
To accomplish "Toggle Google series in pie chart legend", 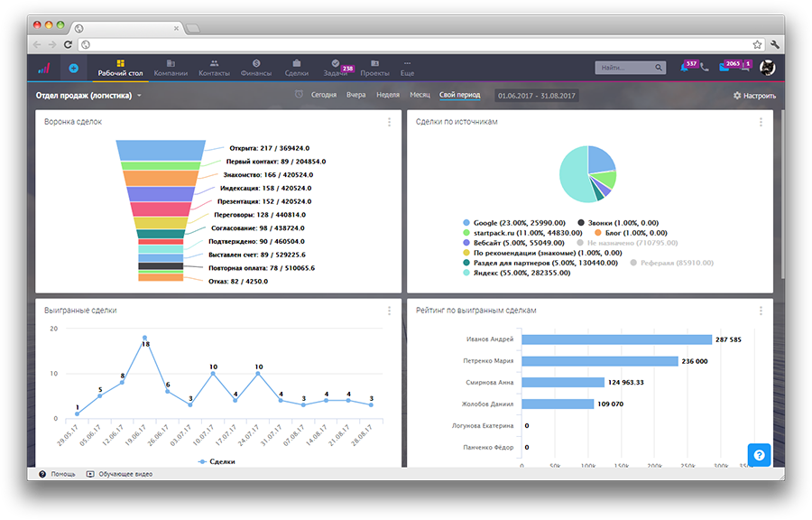I will click(x=495, y=222).
